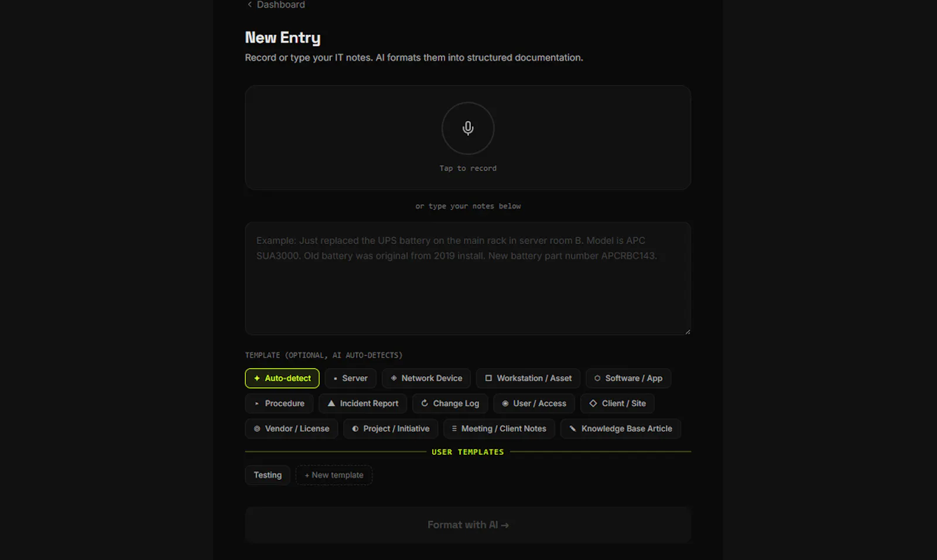The image size is (937, 560).
Task: Select the Server template
Action: tap(350, 378)
